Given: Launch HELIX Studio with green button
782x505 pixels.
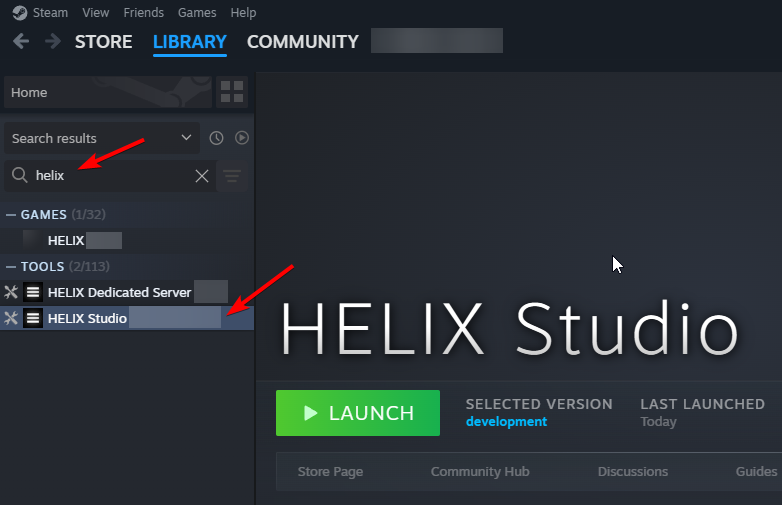Looking at the screenshot, I should (358, 413).
